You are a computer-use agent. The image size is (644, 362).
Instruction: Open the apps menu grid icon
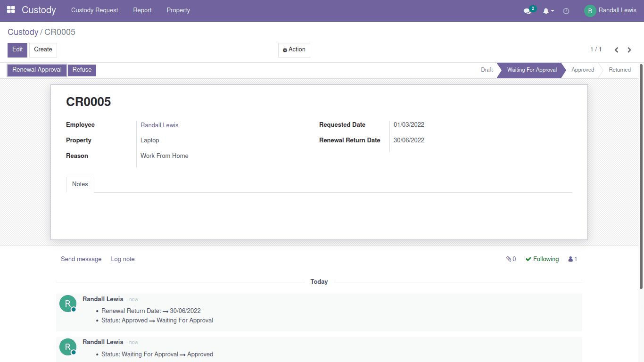coord(10,10)
